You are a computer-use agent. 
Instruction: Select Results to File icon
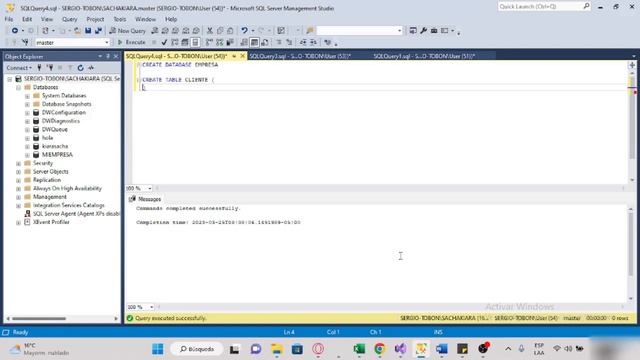point(264,42)
